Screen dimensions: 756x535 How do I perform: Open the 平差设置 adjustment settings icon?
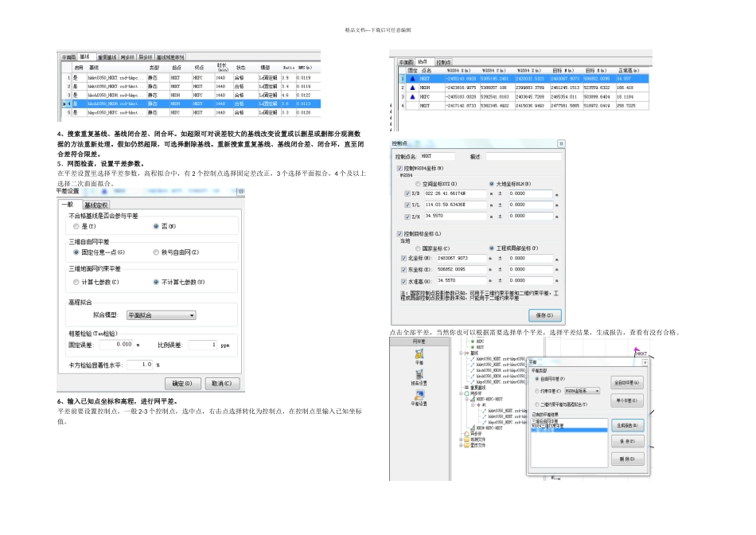(x=419, y=395)
